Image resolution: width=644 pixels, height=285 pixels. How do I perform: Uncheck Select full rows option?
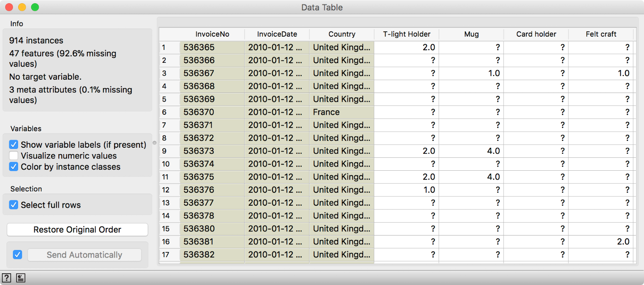(x=14, y=205)
